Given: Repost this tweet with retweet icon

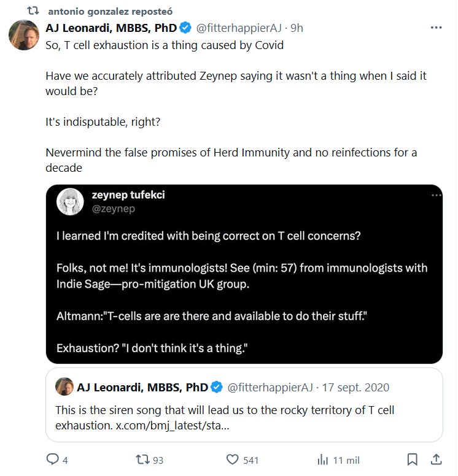Looking at the screenshot, I should 141,459.
